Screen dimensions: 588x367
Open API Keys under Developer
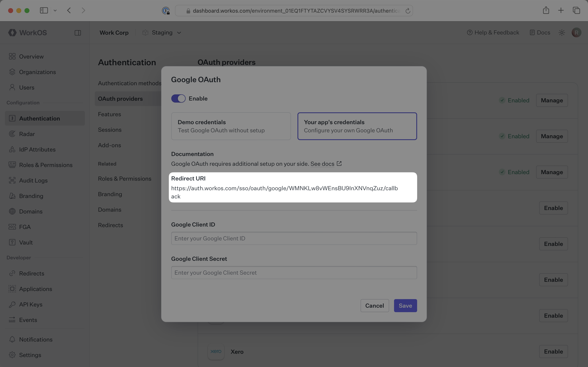[31, 304]
